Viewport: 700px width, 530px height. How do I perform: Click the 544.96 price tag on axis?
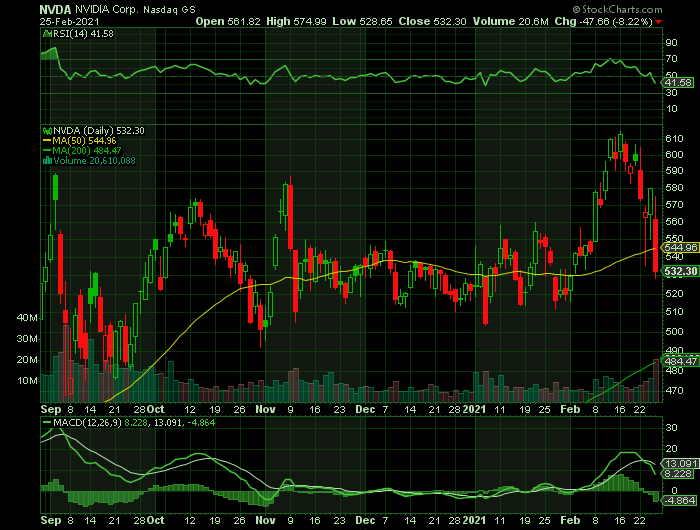[681, 247]
